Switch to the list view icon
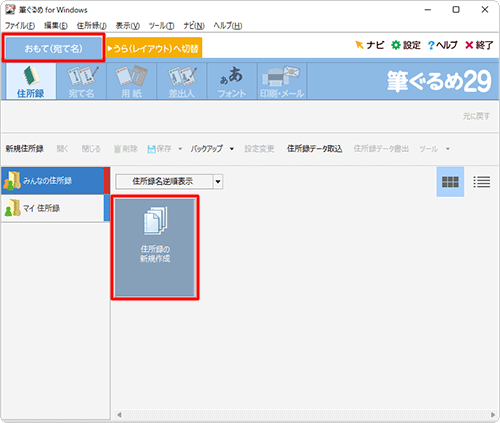500x423 pixels. [x=482, y=182]
